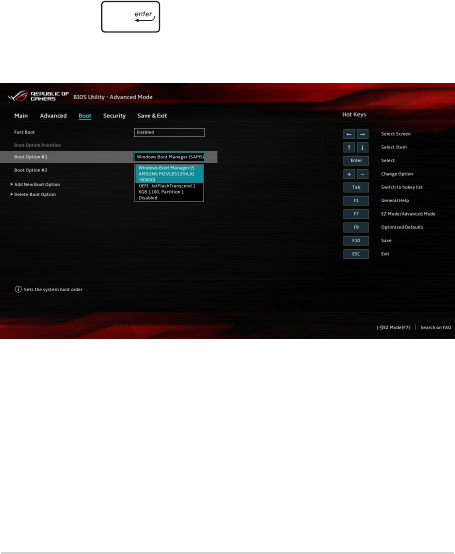The width and height of the screenshot is (455, 554).
Task: Open the Save & Exit tab
Action: coord(152,116)
